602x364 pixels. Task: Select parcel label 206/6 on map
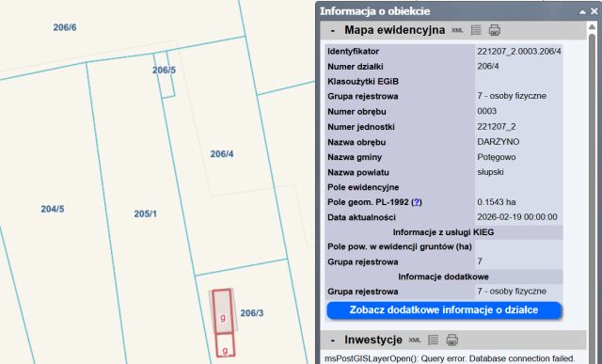[x=65, y=27]
